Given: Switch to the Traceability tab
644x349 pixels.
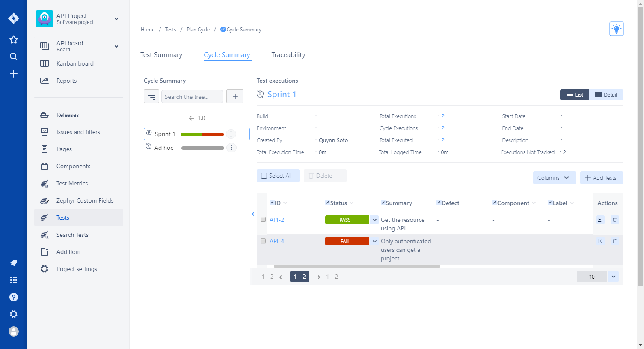Looking at the screenshot, I should tap(288, 54).
